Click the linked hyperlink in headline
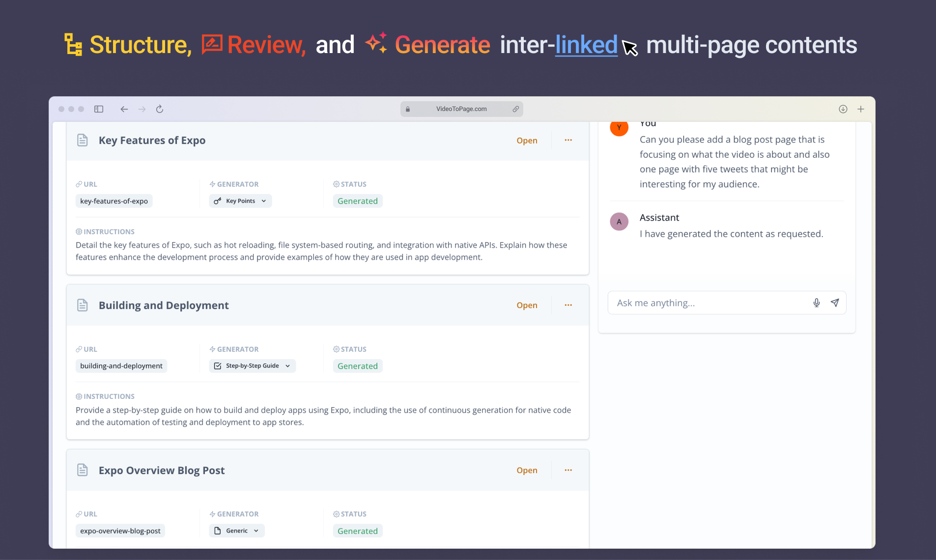 [586, 45]
